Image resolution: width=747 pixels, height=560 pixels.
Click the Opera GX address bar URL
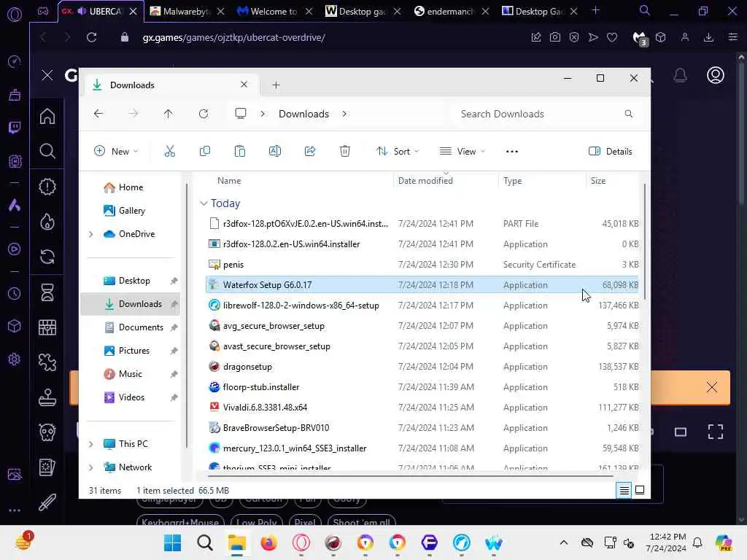(233, 37)
